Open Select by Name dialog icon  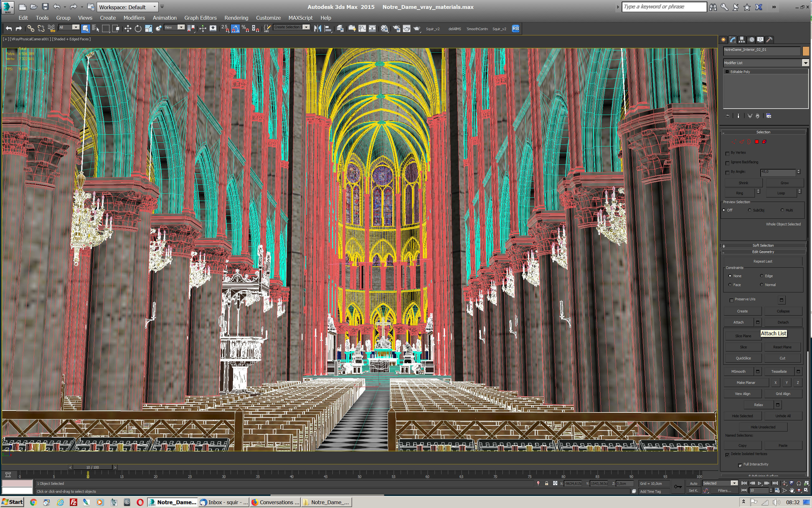(x=95, y=29)
